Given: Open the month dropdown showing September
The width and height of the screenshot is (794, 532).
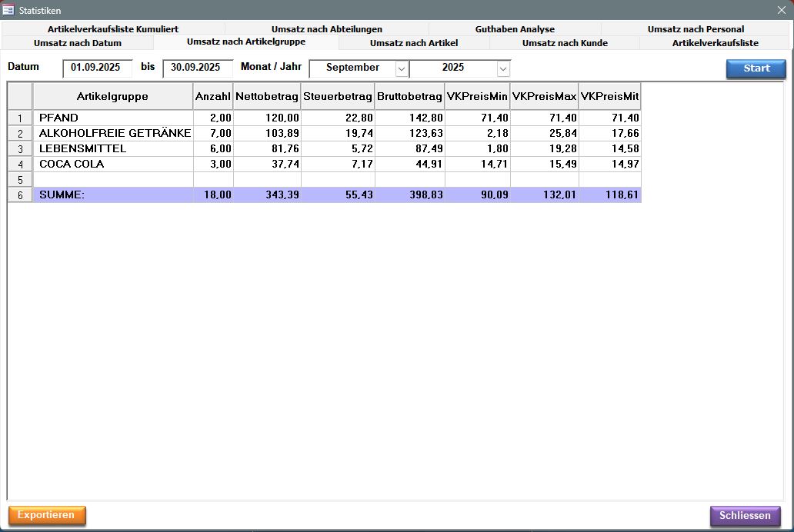Looking at the screenshot, I should pos(401,68).
